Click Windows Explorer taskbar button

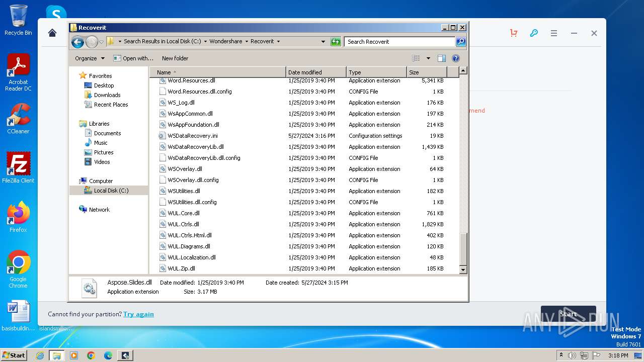tap(57, 355)
